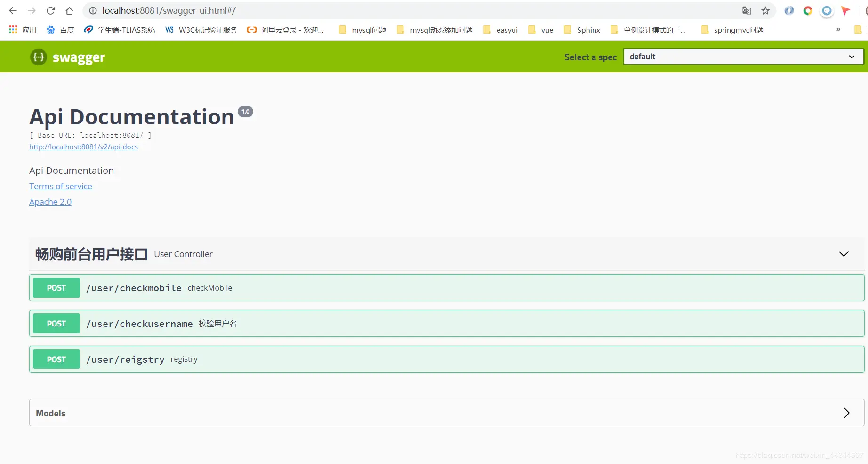
Task: Open the 学生端-TLIAS系统 bookmark
Action: pos(120,30)
